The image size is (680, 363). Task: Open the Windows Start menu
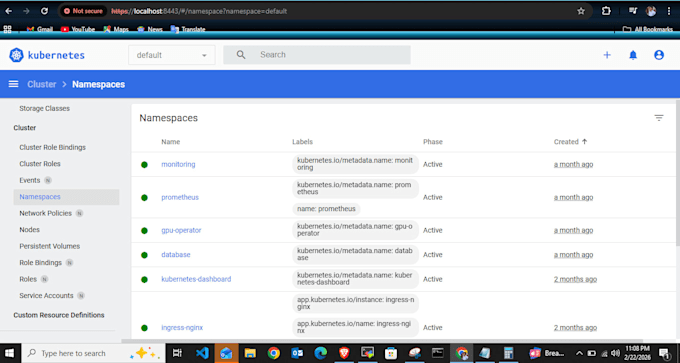coord(9,353)
